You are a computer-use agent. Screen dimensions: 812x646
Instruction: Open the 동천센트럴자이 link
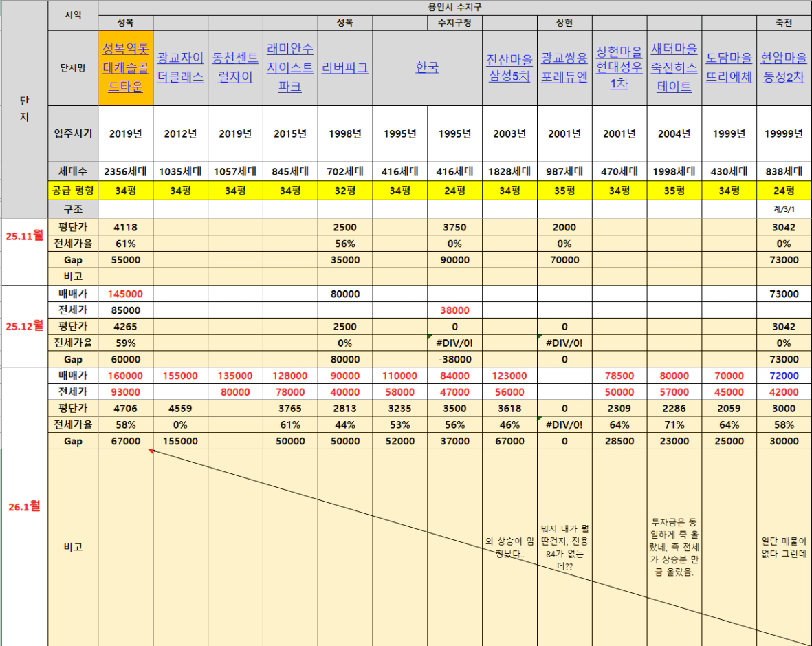click(235, 67)
